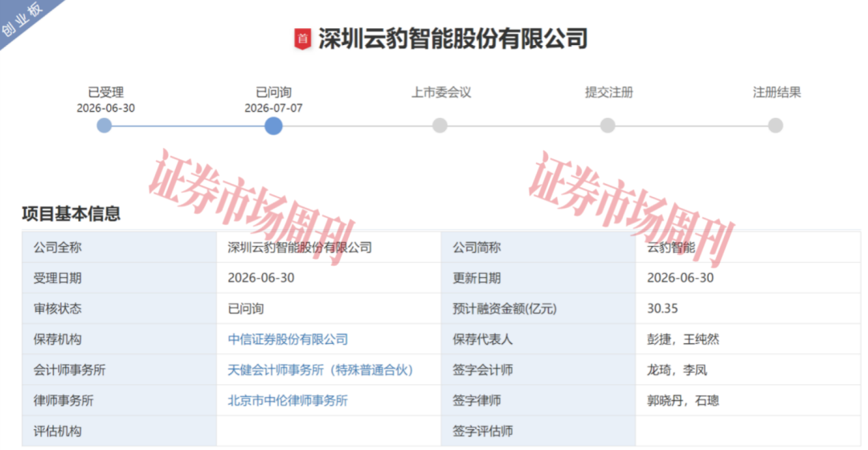Click the company full name table value
The width and height of the screenshot is (868, 450).
click(x=300, y=247)
